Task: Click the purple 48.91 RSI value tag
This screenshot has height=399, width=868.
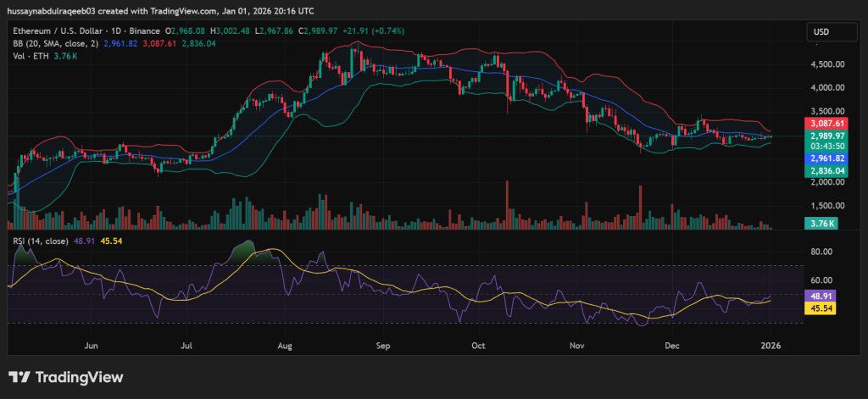Action: pos(818,296)
